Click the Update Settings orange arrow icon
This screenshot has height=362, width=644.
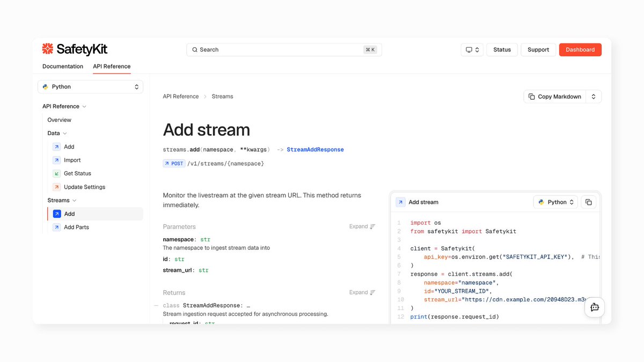click(56, 187)
